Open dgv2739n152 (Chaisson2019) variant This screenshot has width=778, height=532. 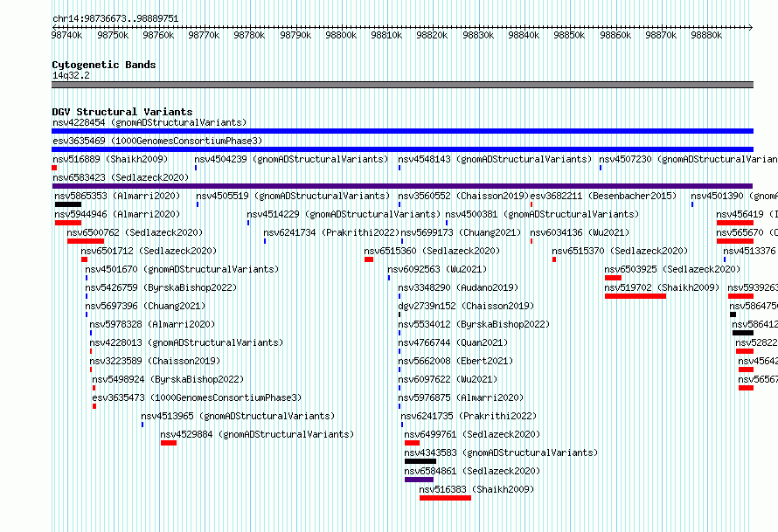[x=466, y=306]
